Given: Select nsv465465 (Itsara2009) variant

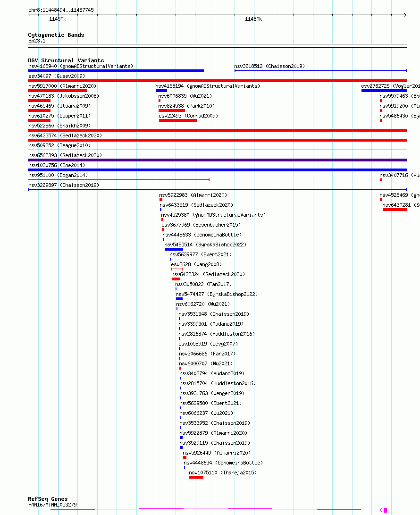Looking at the screenshot, I should click(x=59, y=105).
